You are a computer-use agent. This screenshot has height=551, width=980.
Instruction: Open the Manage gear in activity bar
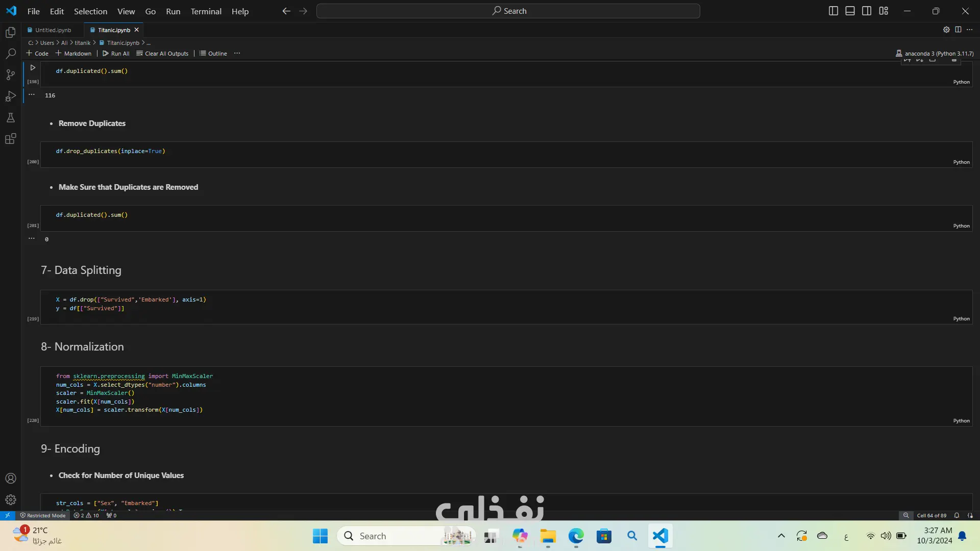click(x=11, y=500)
